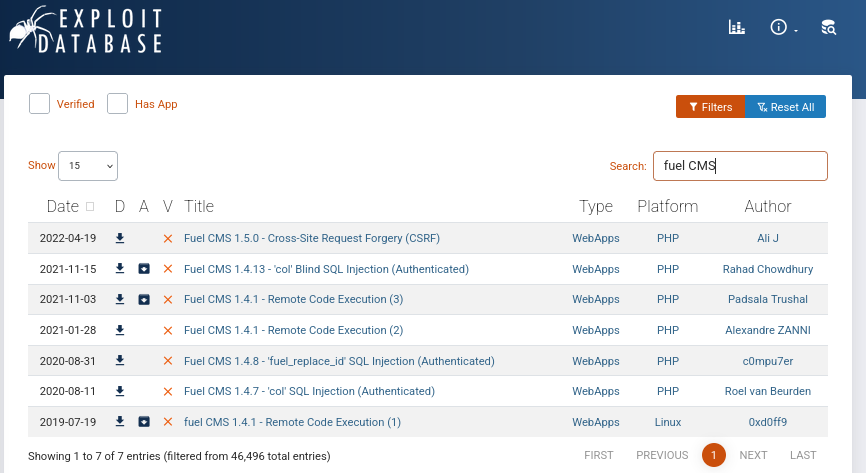
Task: Click the Reset All button
Action: 785,107
